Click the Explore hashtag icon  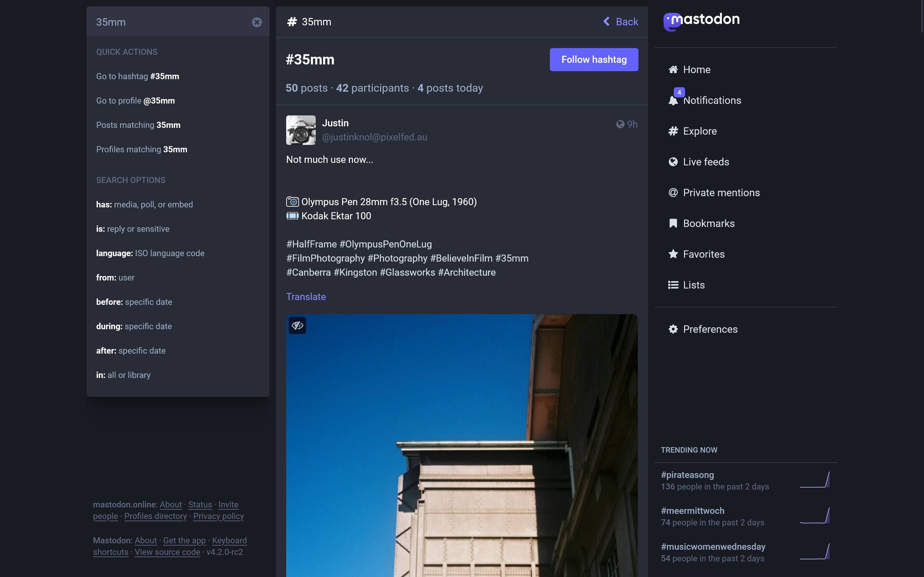point(673,131)
